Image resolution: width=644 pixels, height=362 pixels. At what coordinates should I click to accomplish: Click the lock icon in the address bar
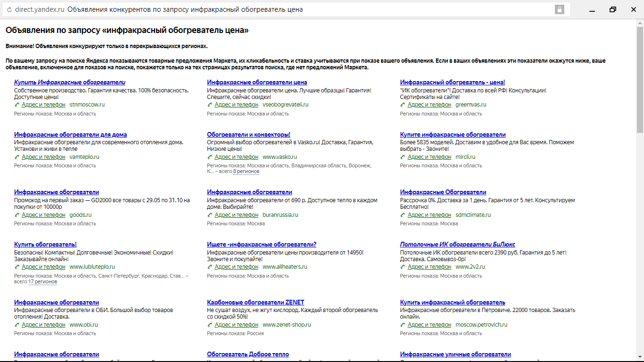[x=559, y=9]
